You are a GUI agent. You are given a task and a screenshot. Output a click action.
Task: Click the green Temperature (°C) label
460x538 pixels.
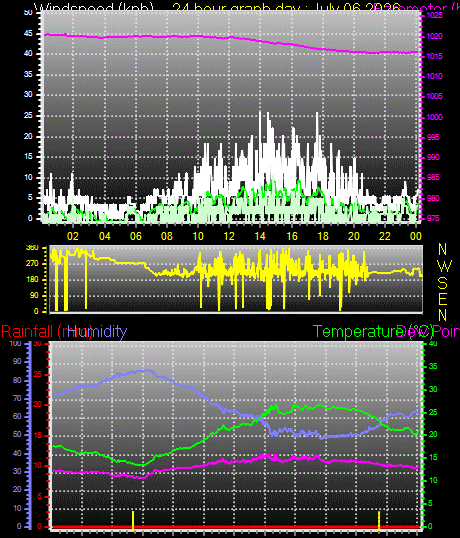click(373, 332)
